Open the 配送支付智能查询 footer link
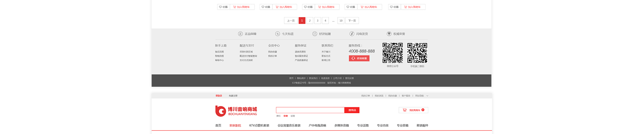Screen dimensions: 644x134 click(x=248, y=56)
